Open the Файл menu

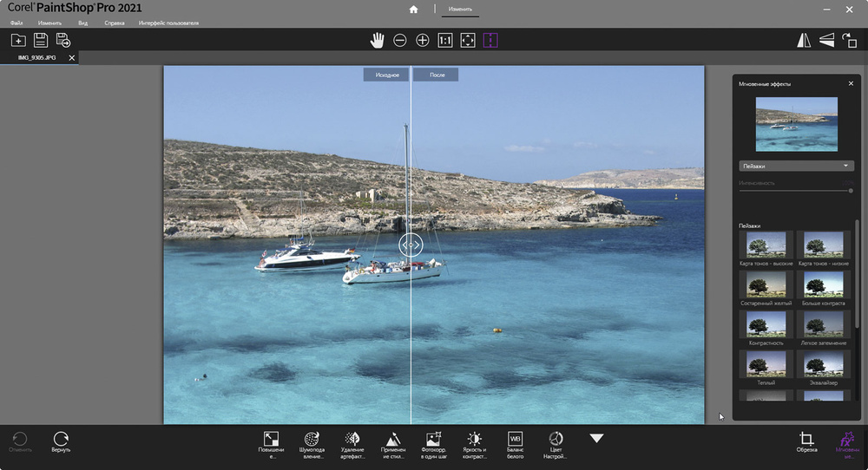[16, 23]
